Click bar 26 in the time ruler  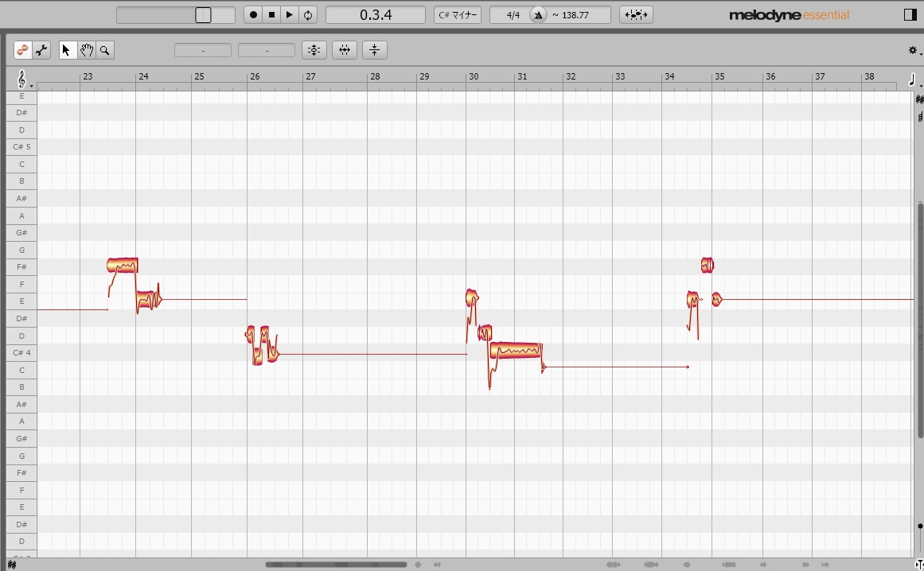[255, 76]
